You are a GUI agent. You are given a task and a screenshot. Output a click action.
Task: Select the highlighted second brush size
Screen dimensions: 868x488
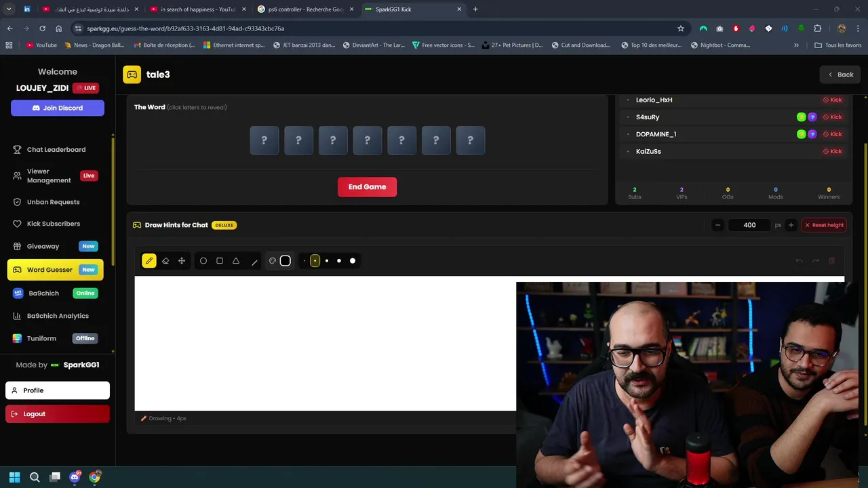(x=315, y=261)
